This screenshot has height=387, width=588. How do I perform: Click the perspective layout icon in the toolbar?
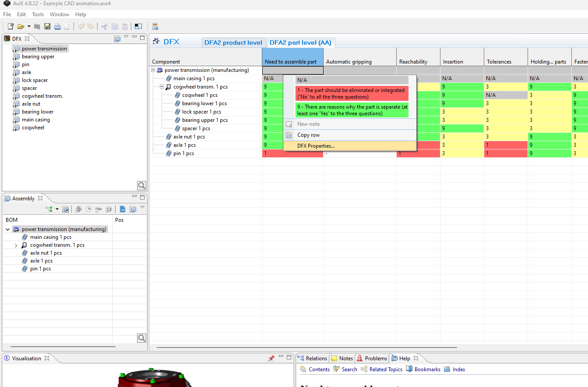point(138,26)
